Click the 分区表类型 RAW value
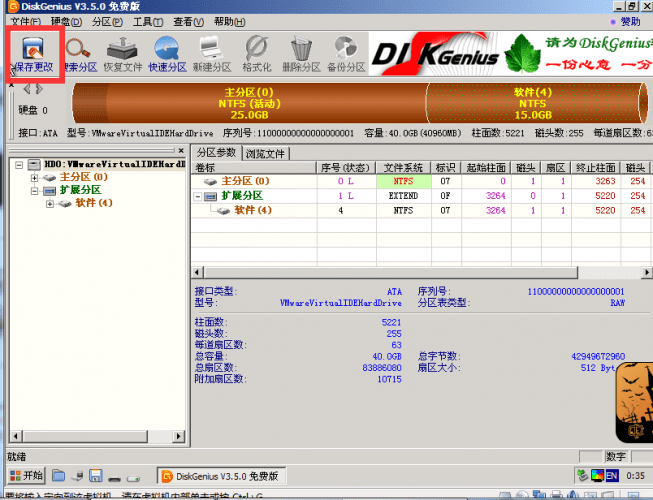653x500 pixels. pyautogui.click(x=618, y=303)
